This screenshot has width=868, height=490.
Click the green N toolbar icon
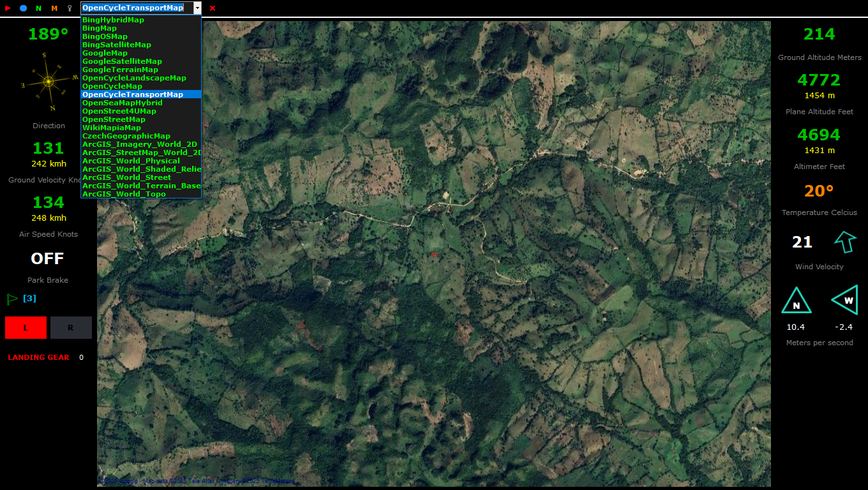click(38, 8)
